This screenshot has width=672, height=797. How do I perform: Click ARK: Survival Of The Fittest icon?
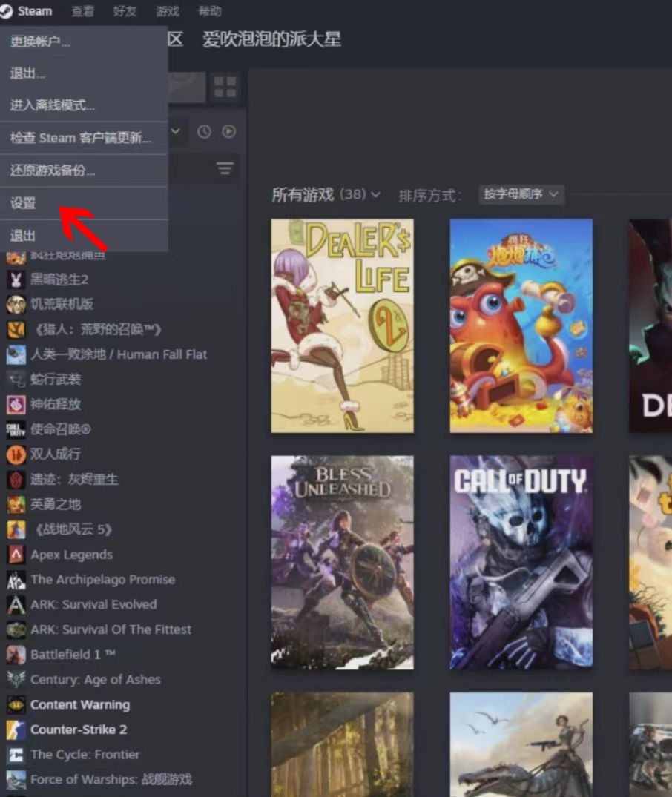point(16,629)
